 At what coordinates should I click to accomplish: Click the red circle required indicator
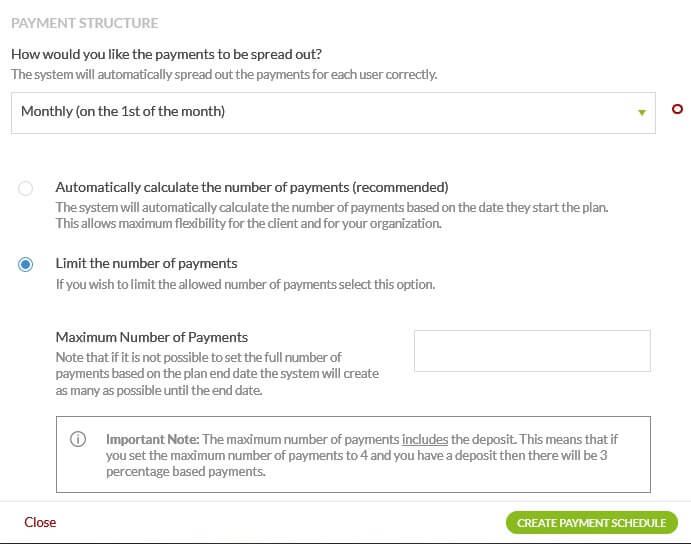pyautogui.click(x=677, y=110)
